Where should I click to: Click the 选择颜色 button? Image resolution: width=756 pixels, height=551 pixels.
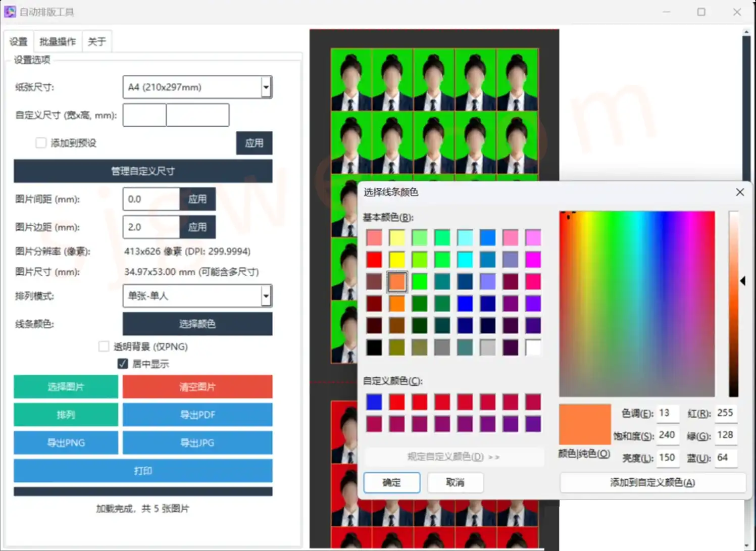point(197,324)
